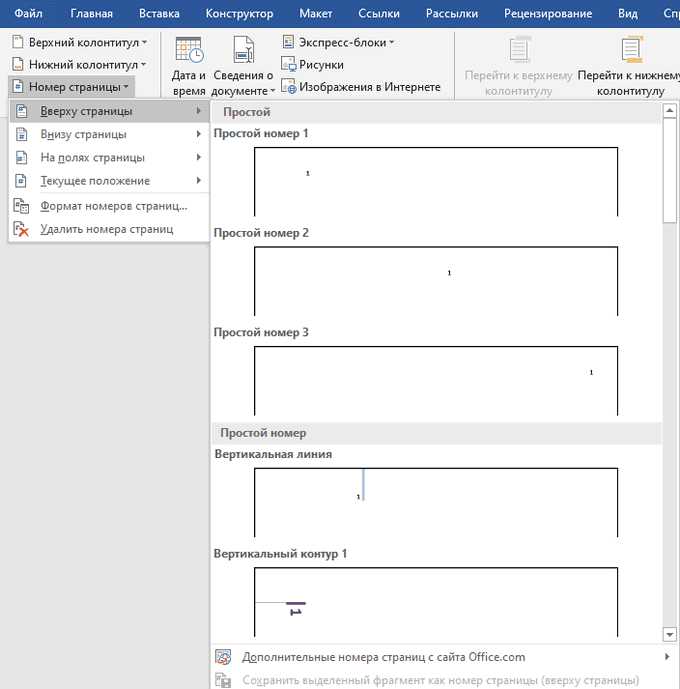Open the Нижний колонтитул dropdown arrow
This screenshot has width=680, height=689.
[x=143, y=65]
